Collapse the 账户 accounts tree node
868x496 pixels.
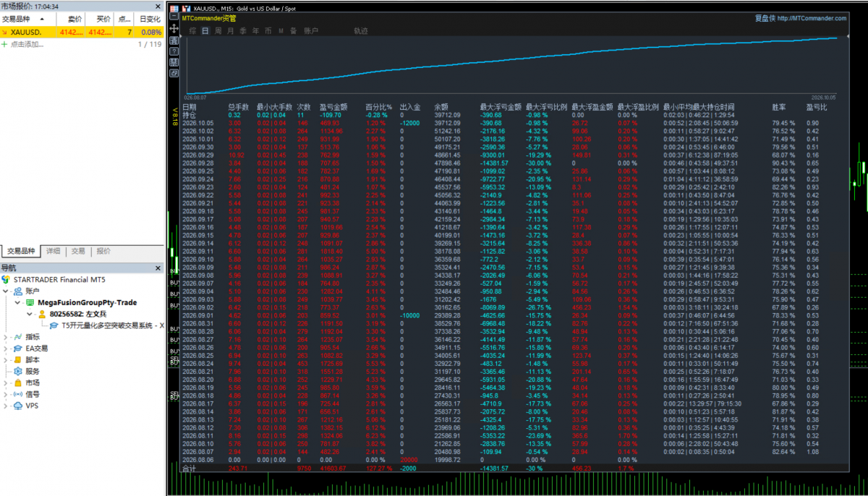coord(5,291)
